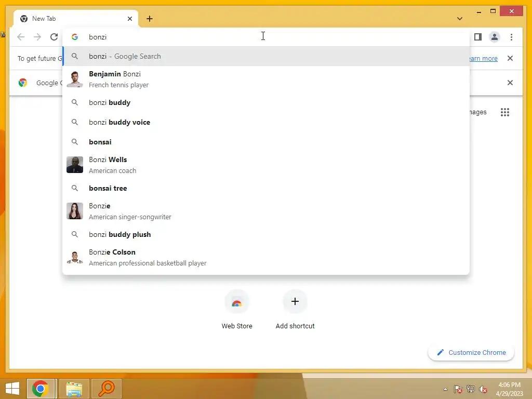The height and width of the screenshot is (399, 532).
Task: Choose the Bonzie Colson suggestion
Action: point(266,258)
